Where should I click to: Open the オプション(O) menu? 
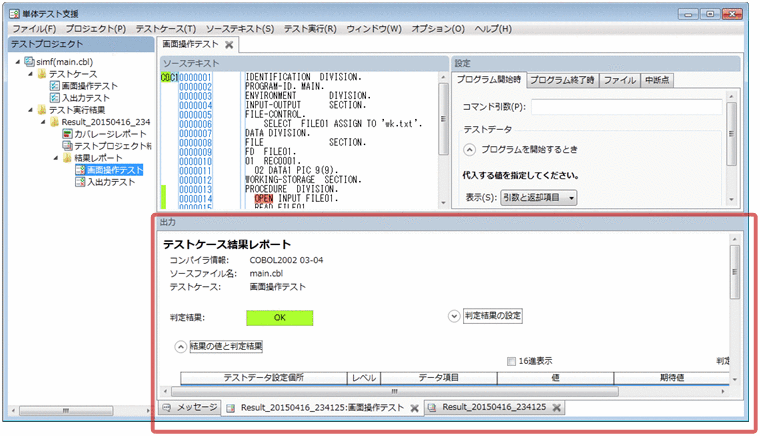(x=438, y=29)
